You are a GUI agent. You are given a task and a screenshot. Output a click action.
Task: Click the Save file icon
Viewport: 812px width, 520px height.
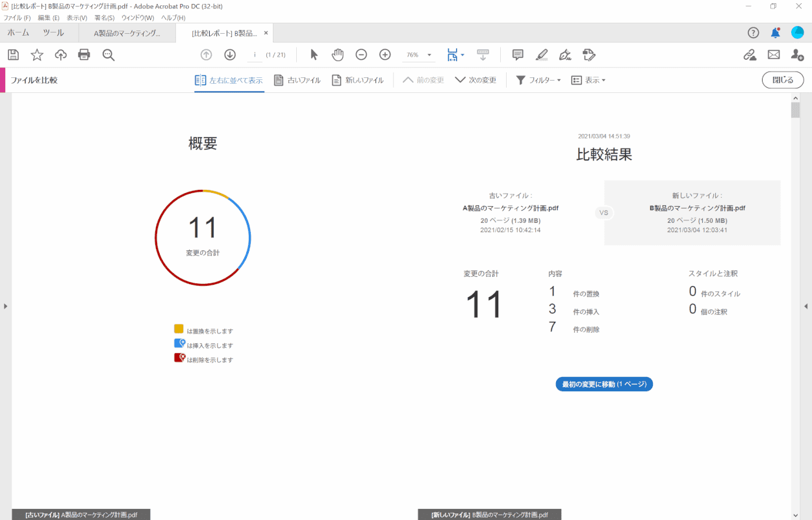click(x=13, y=55)
